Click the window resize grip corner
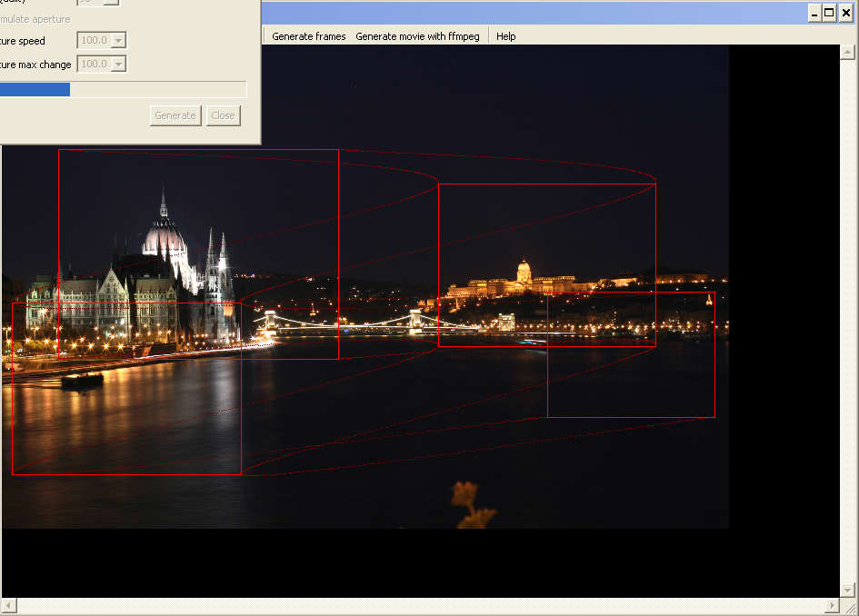 849,606
